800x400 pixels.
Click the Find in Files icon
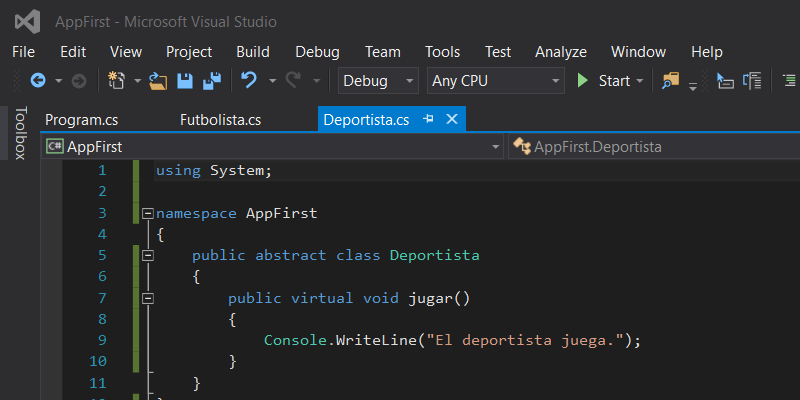[669, 81]
